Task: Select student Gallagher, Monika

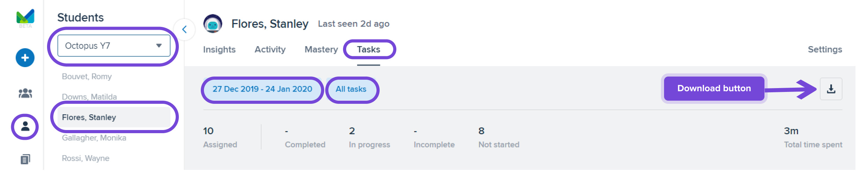Action: coord(94,138)
